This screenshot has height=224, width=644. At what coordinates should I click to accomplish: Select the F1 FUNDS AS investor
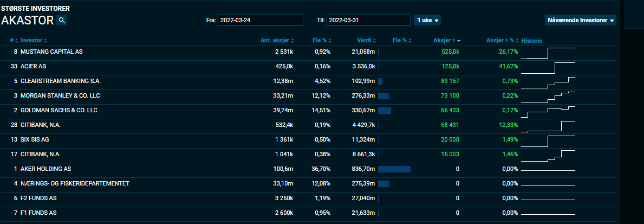pos(38,213)
